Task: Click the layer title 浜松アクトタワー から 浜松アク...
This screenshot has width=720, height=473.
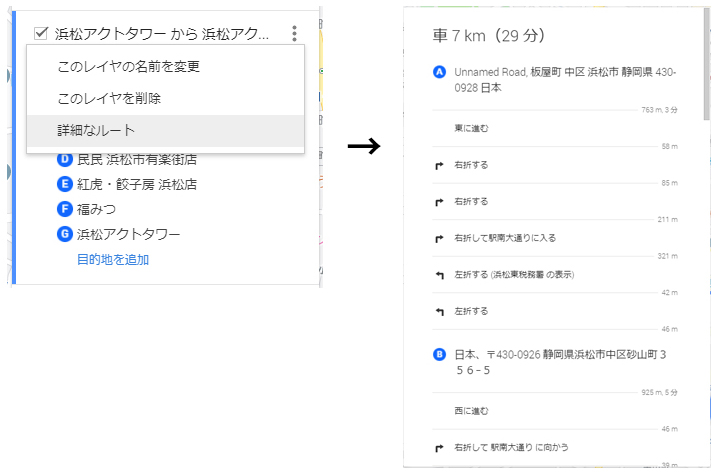Action: pyautogui.click(x=162, y=34)
